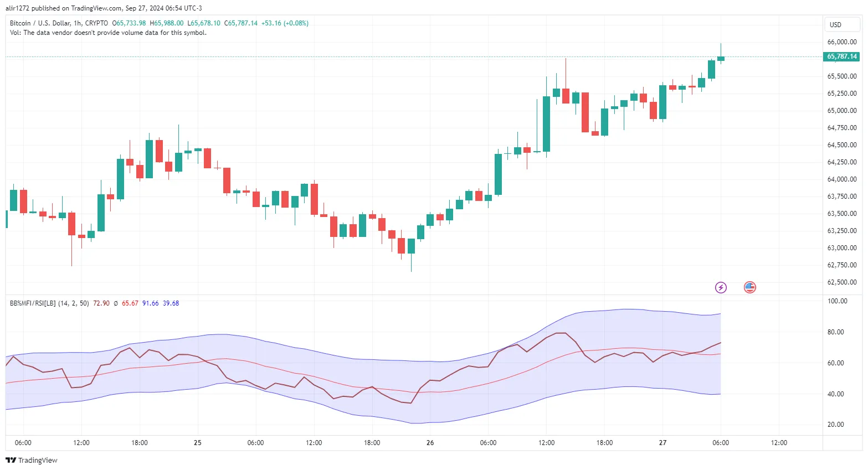Click the 65,000.00 price axis label

coord(842,111)
